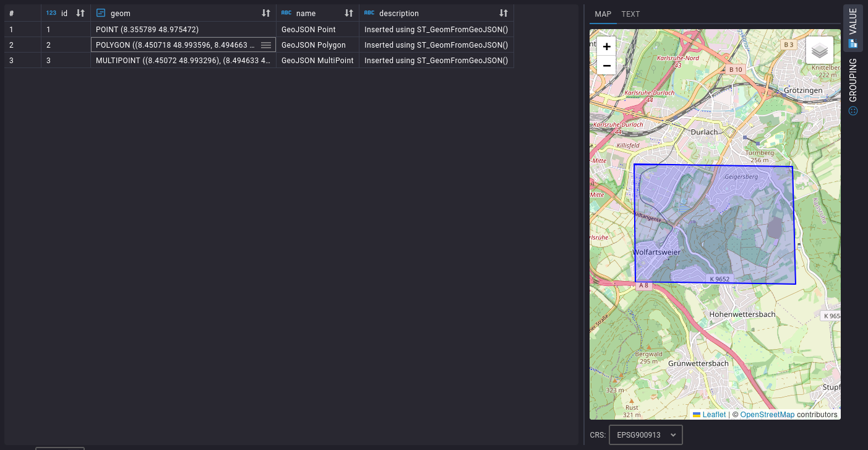This screenshot has width=868, height=450.
Task: Switch to the TEXT tab
Action: click(x=630, y=14)
